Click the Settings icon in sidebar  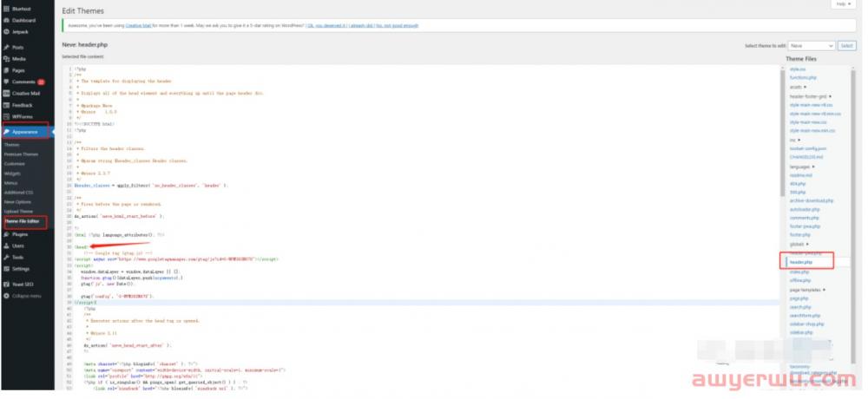6,268
